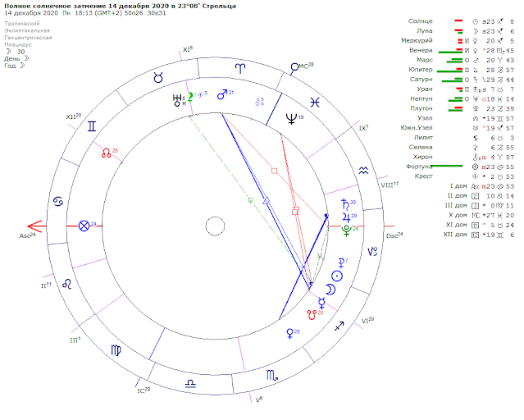Select the XI house cusp label
524x420 pixels.
click(x=188, y=49)
